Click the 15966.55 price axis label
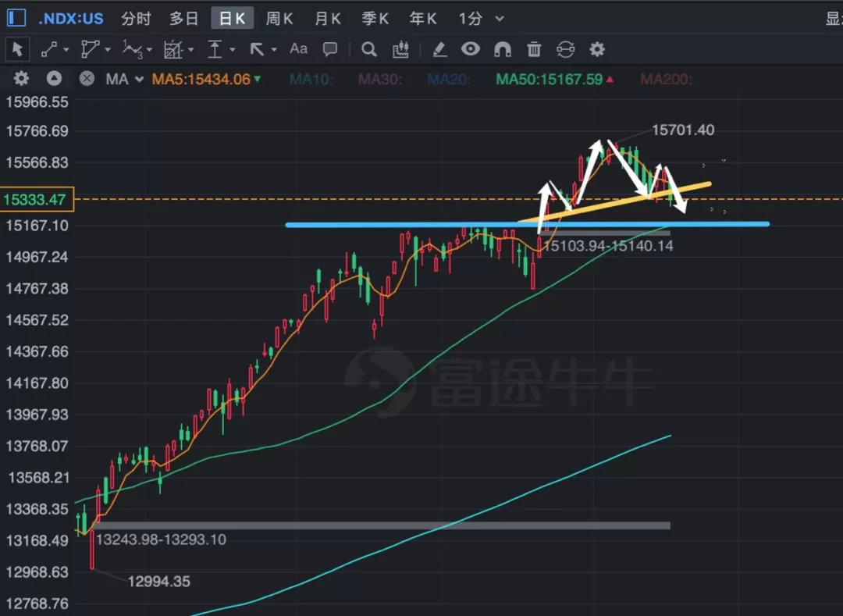843x616 pixels. [37, 102]
